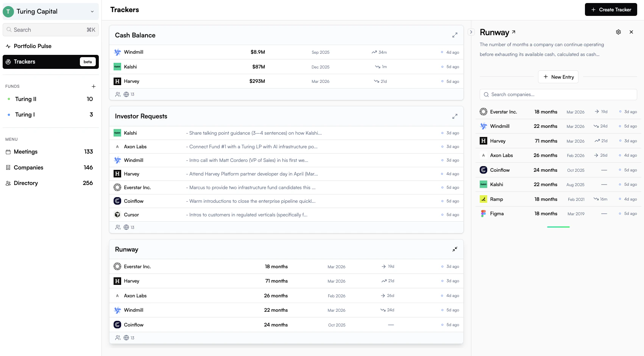
Task: Go to Portfolio Pulse
Action: click(x=51, y=46)
